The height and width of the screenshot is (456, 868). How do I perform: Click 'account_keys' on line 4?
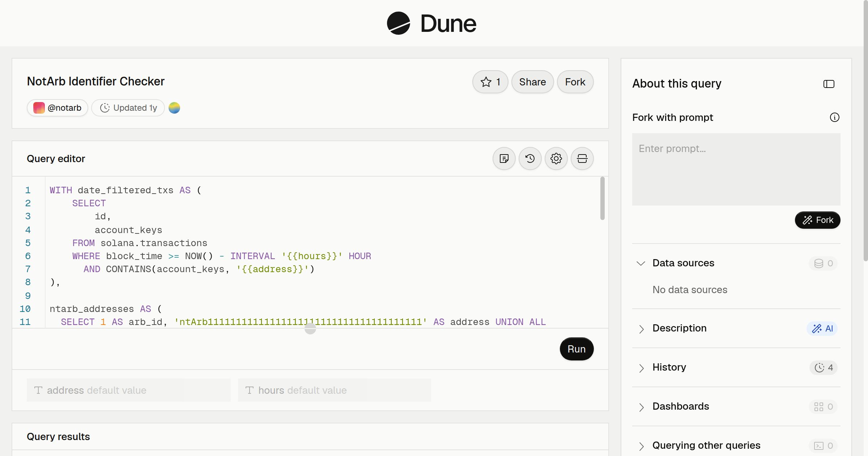[128, 230]
